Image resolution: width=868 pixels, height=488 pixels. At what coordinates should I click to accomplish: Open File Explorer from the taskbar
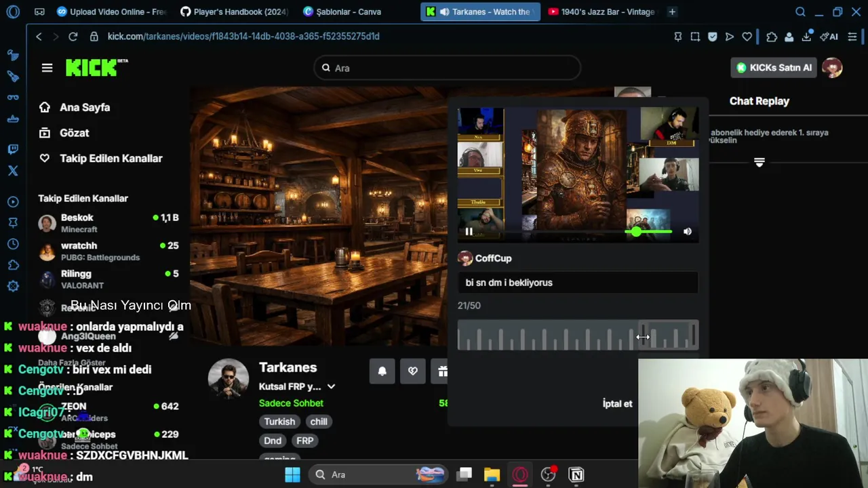pyautogui.click(x=492, y=474)
